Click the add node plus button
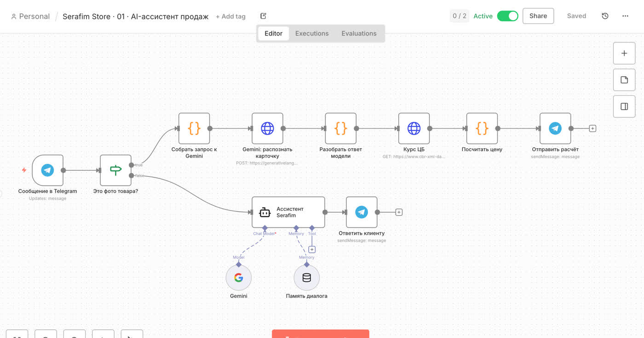The image size is (644, 338). point(624,53)
